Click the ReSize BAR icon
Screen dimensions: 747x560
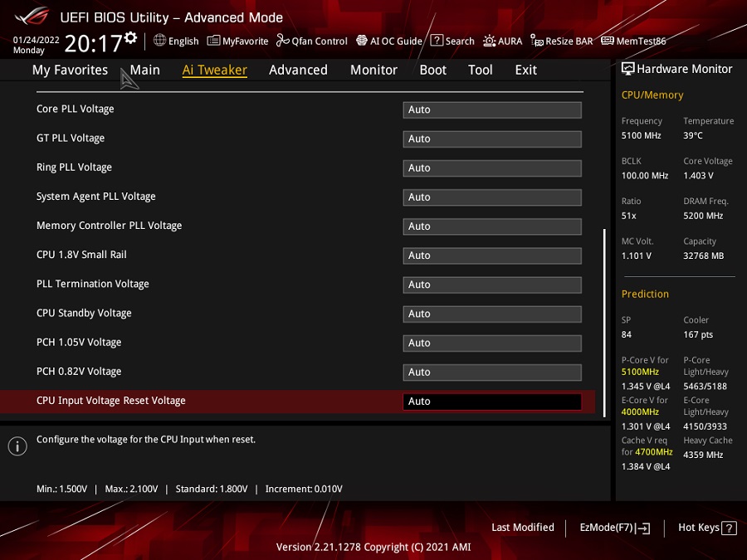[536, 41]
